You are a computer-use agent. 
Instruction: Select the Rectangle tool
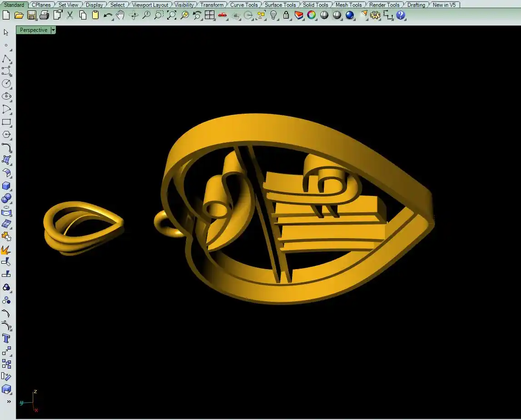click(6, 122)
